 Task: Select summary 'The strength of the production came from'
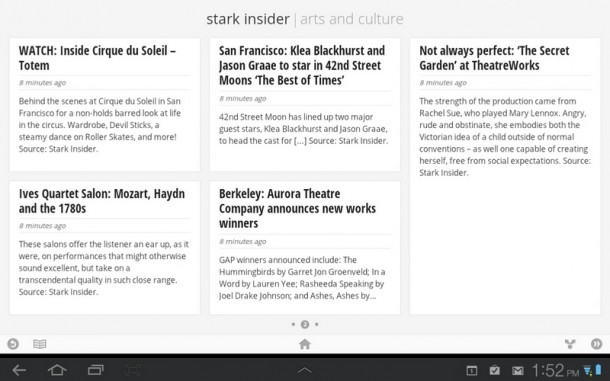pos(505,137)
